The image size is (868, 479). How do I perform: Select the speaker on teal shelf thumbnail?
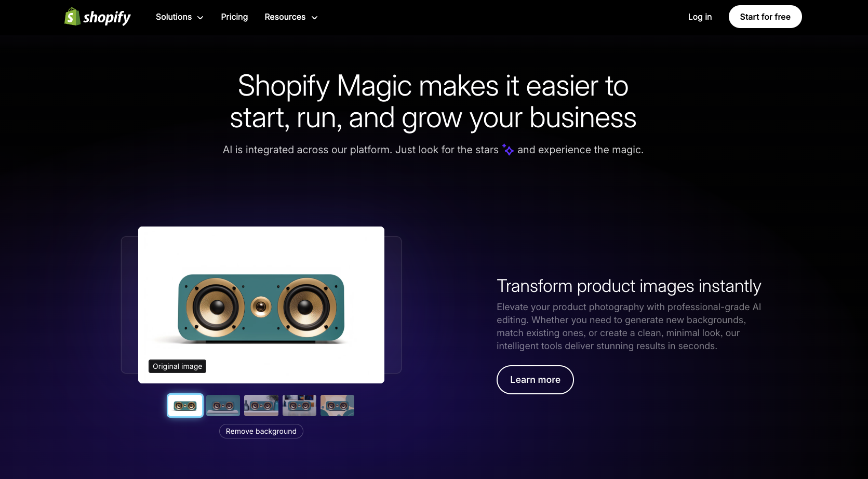[x=223, y=405]
